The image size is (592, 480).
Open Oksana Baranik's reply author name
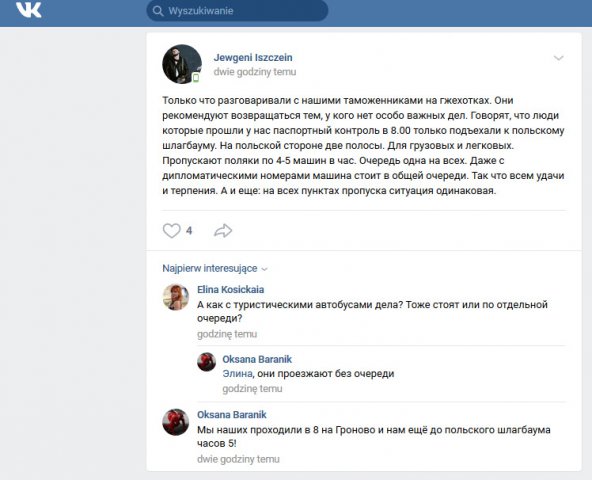point(257,359)
